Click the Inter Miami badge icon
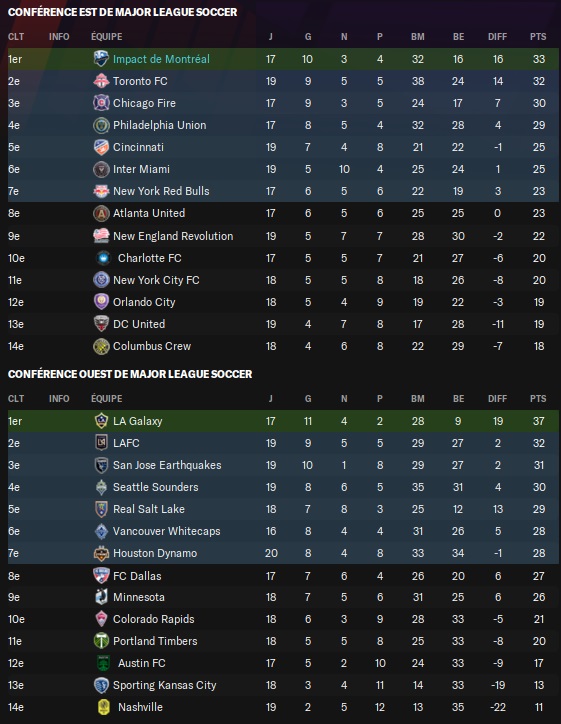This screenshot has height=724, width=561. pyautogui.click(x=101, y=169)
